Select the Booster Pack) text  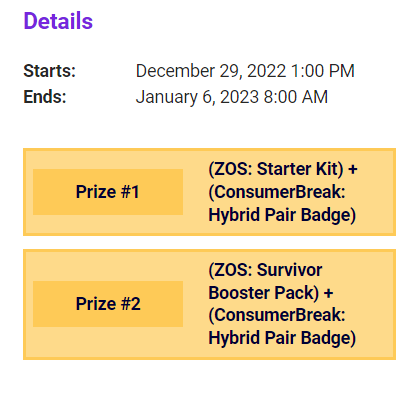263,293
